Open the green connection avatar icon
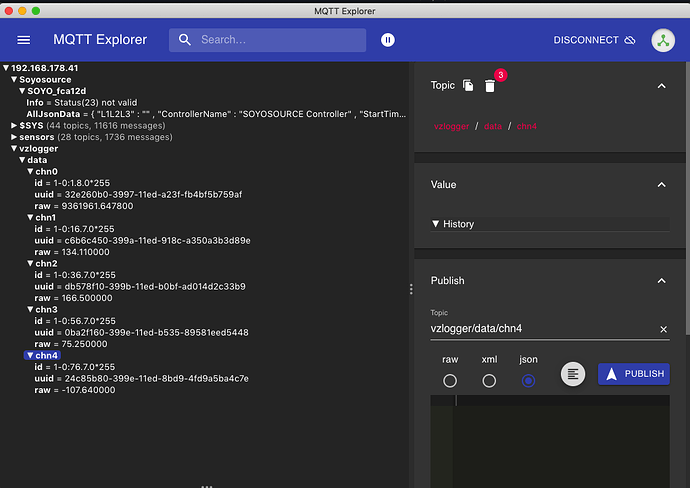The height and width of the screenshot is (488, 690). click(x=663, y=40)
